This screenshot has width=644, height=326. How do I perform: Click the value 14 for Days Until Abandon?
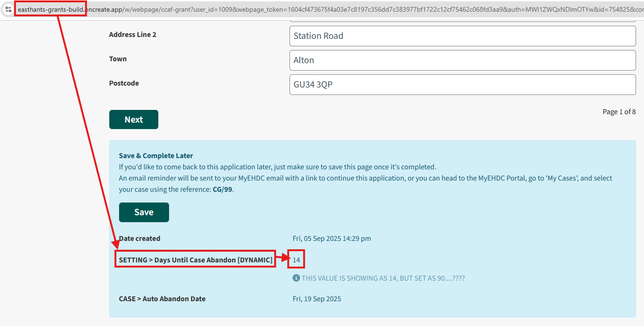tap(297, 260)
